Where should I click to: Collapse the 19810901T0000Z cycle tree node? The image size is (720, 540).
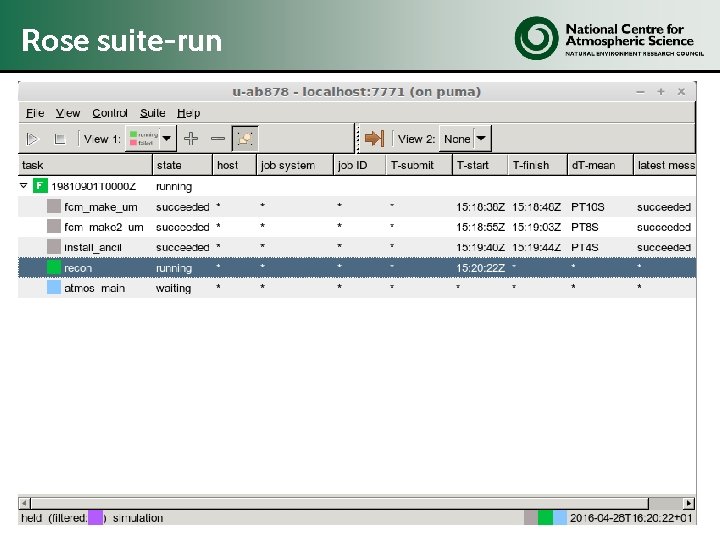pos(23,186)
